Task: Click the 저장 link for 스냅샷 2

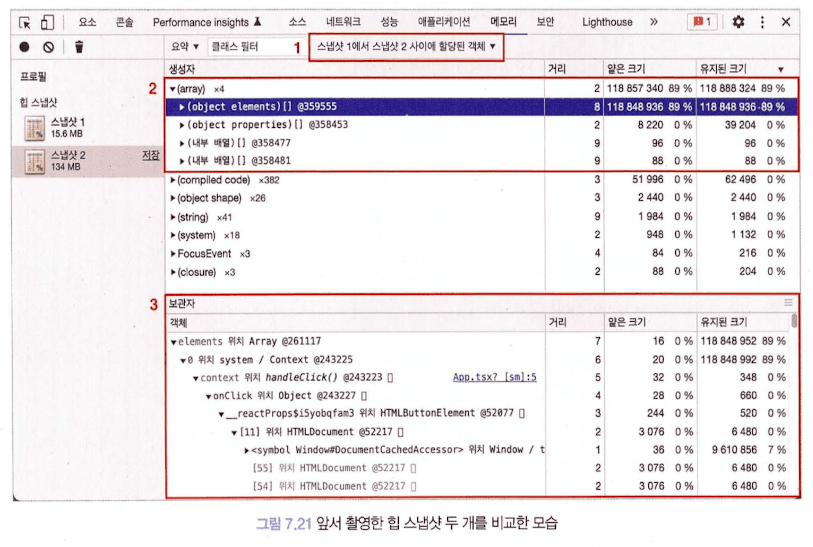Action: 151,155
